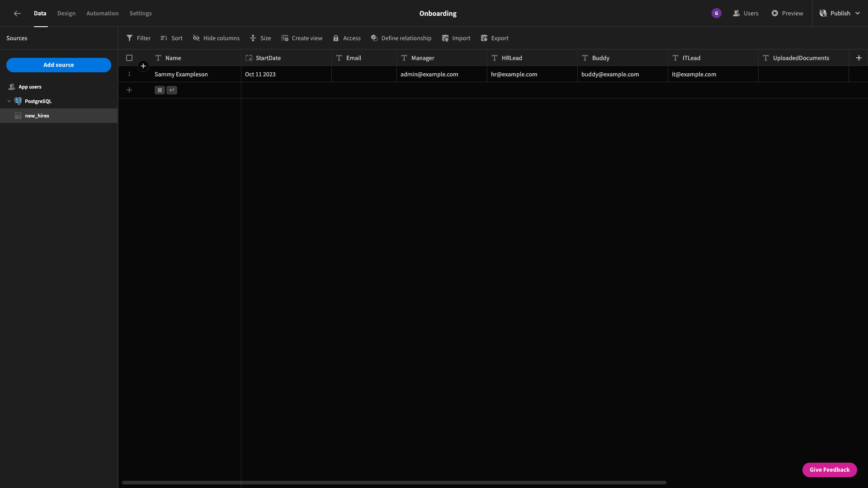Click the Preview button
868x488 pixels.
click(788, 14)
